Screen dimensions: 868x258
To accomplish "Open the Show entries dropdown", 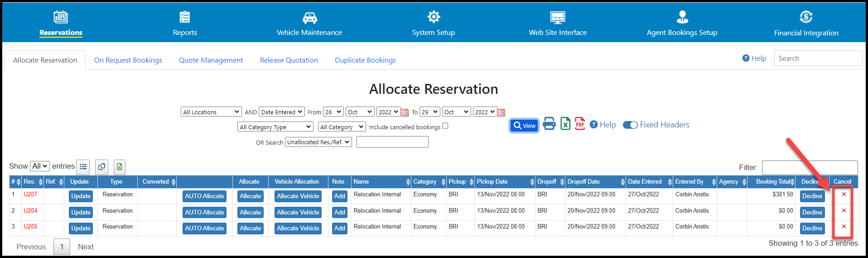I will [x=39, y=166].
